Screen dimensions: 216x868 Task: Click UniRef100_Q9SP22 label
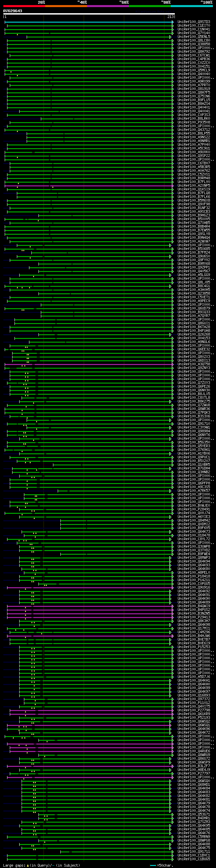[194, 156]
